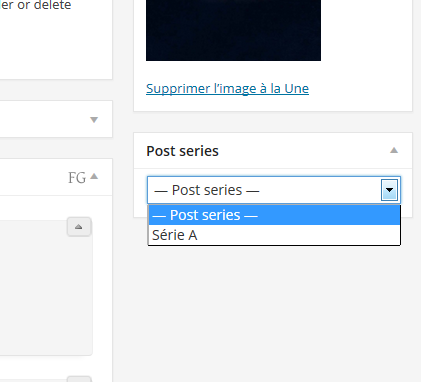Image resolution: width=421 pixels, height=382 pixels.
Task: Collapse the Post series panel triangle
Action: click(394, 150)
